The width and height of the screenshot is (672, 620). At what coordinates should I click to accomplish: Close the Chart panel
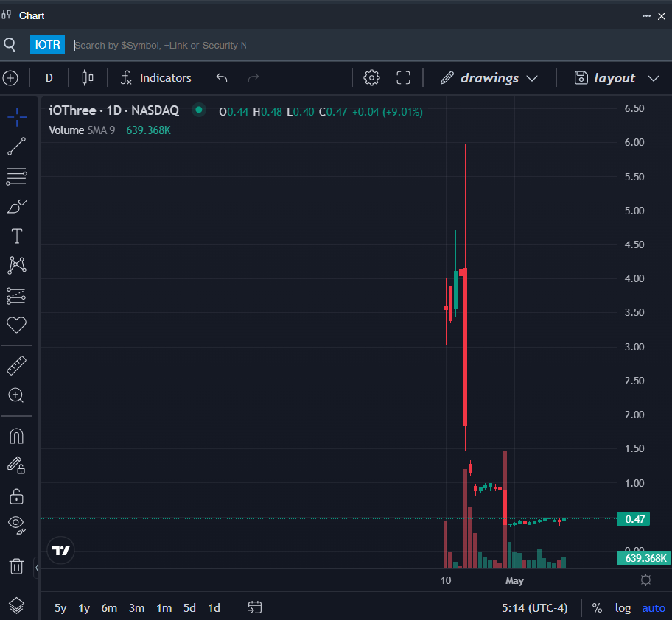coord(662,16)
